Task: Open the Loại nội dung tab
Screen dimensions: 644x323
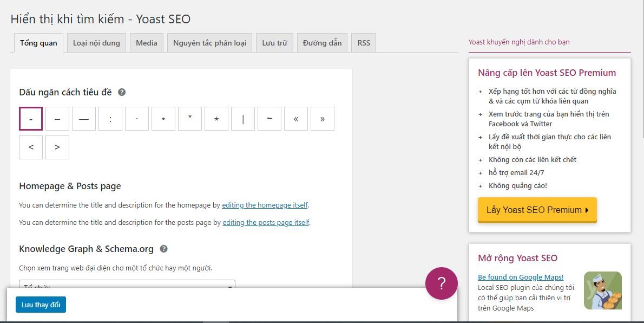Action: pos(96,43)
